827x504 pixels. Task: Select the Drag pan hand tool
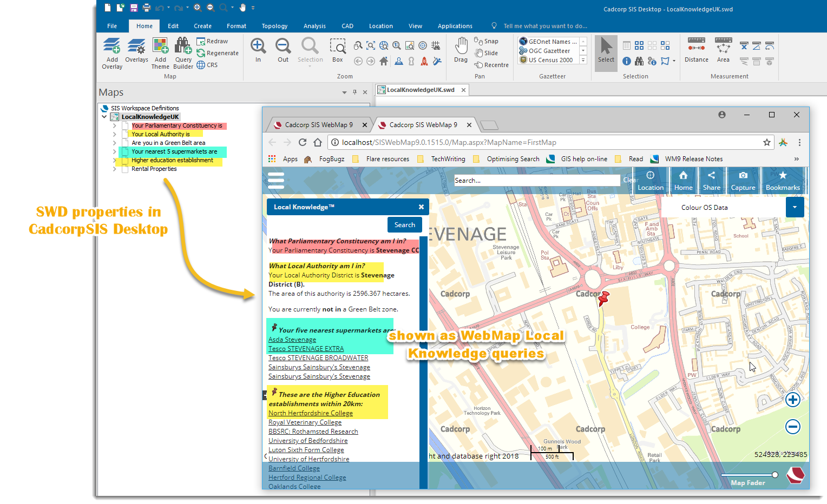(461, 47)
